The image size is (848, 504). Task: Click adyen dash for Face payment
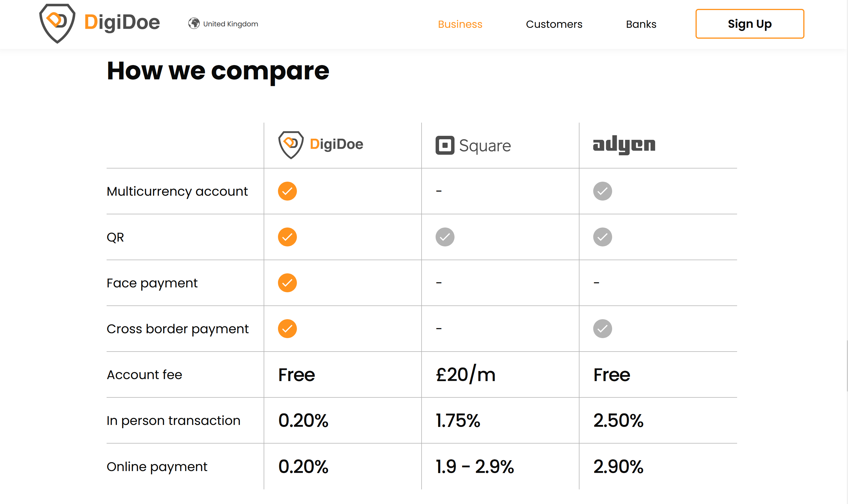(596, 283)
